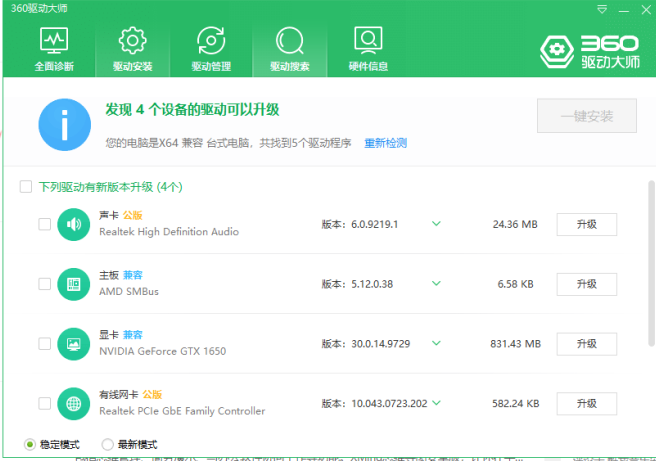The height and width of the screenshot is (461, 656).
Task: Click the 硬件信息 hardware info icon
Action: (x=368, y=42)
